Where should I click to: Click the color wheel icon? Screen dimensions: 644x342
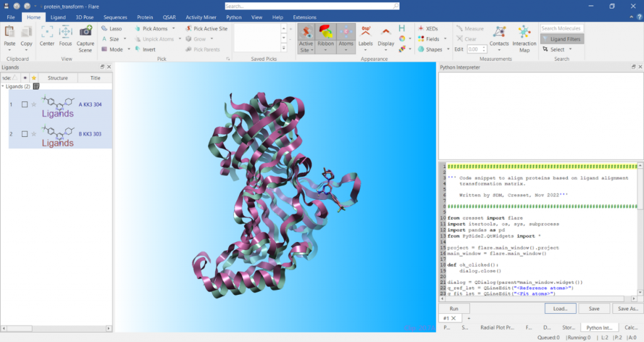(402, 38)
